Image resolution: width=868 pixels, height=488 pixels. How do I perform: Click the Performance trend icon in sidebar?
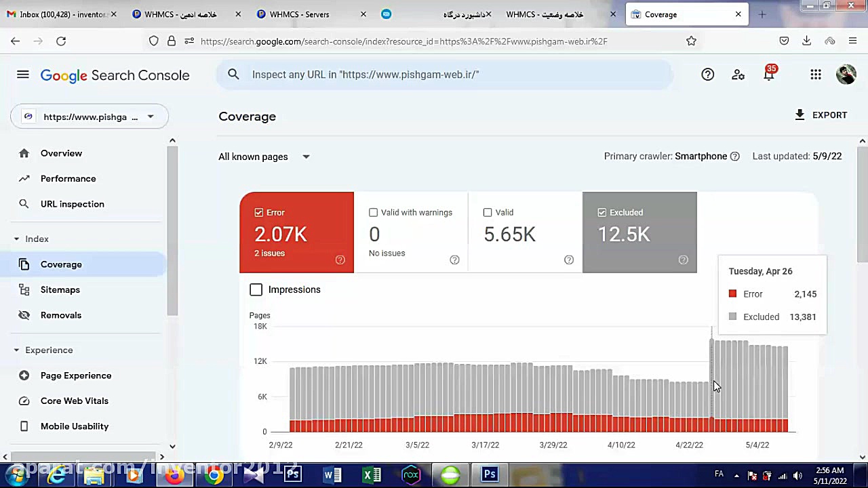click(24, 178)
